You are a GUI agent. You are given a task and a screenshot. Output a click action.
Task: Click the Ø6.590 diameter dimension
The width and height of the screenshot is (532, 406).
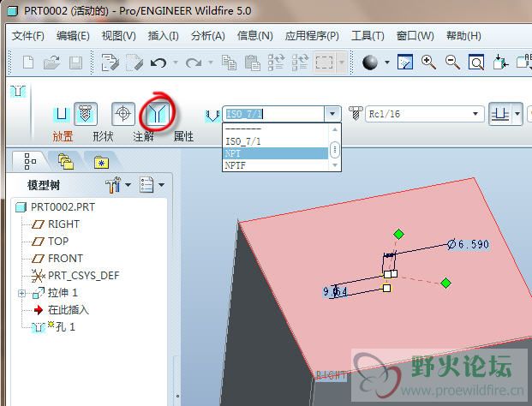469,244
